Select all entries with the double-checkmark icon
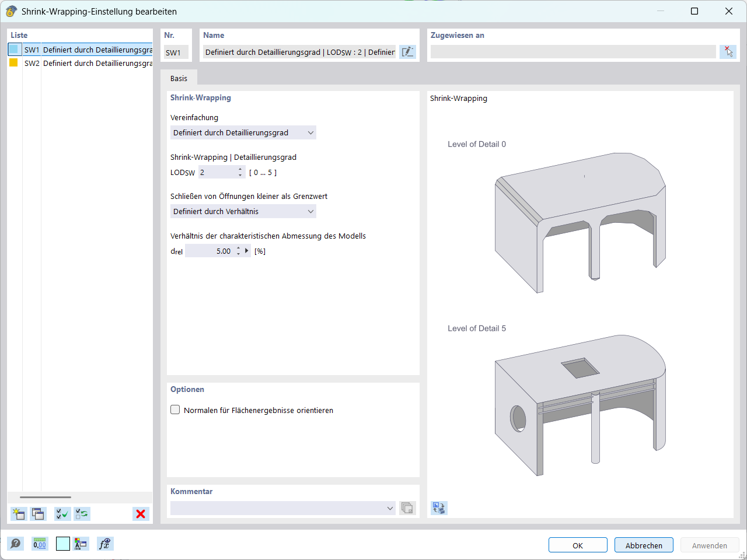The width and height of the screenshot is (747, 560). pyautogui.click(x=62, y=514)
